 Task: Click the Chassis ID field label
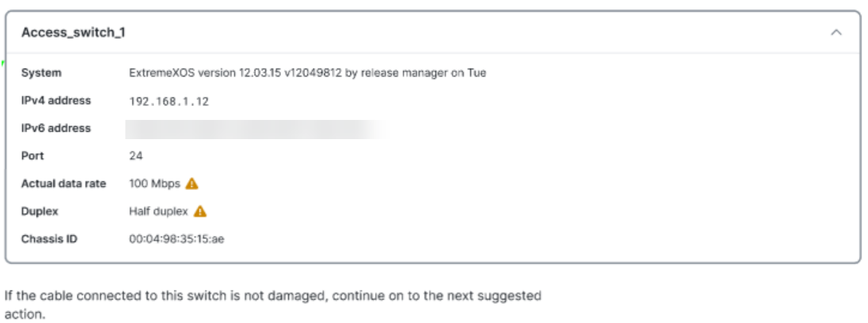tap(50, 239)
